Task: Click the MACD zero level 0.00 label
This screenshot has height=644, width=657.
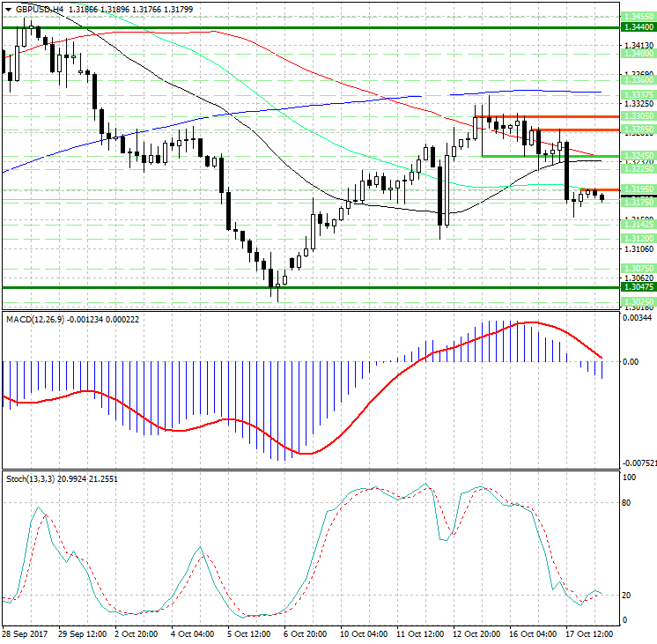Action: (631, 362)
